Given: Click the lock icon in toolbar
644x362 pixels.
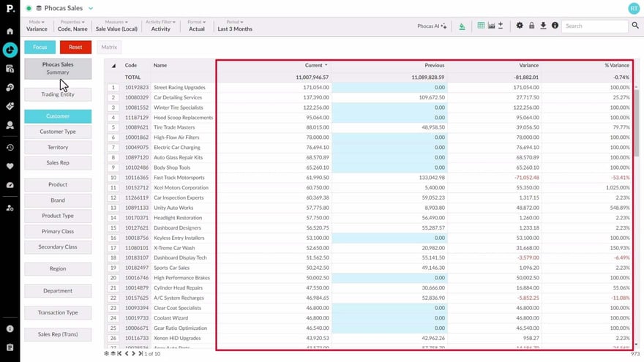Looking at the screenshot, I should 531,26.
